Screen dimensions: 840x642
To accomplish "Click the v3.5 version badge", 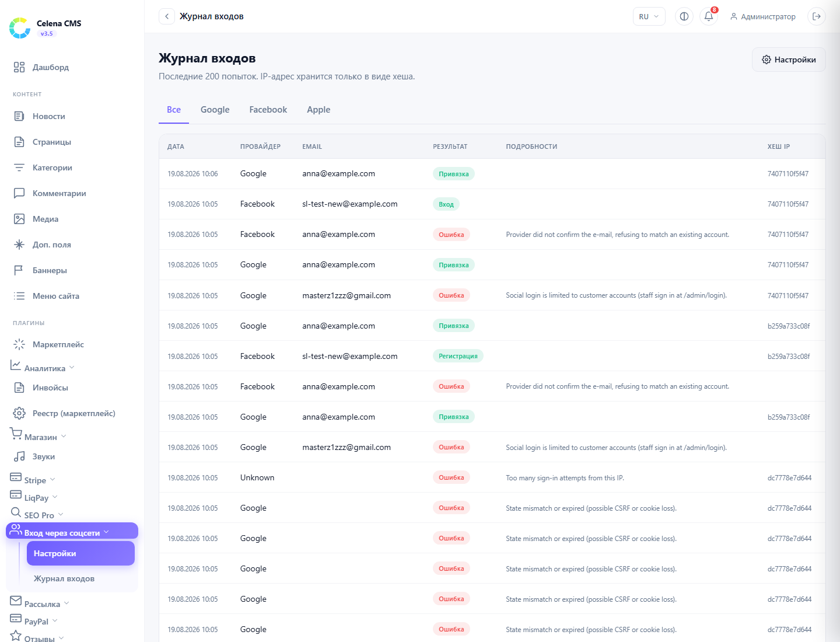I will pos(47,34).
